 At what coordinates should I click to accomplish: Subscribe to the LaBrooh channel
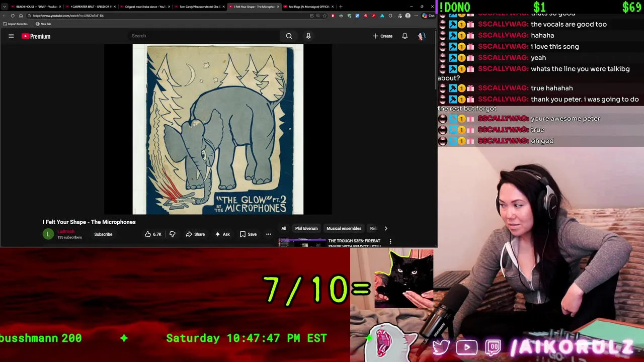[x=103, y=234]
